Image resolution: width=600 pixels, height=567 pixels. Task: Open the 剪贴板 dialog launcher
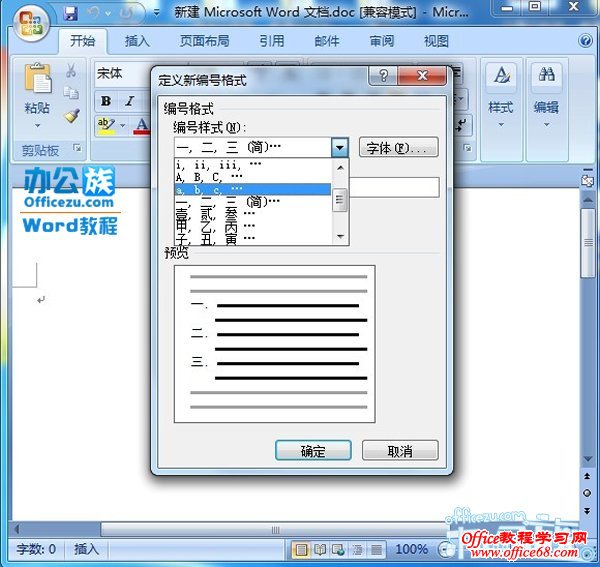[x=77, y=148]
